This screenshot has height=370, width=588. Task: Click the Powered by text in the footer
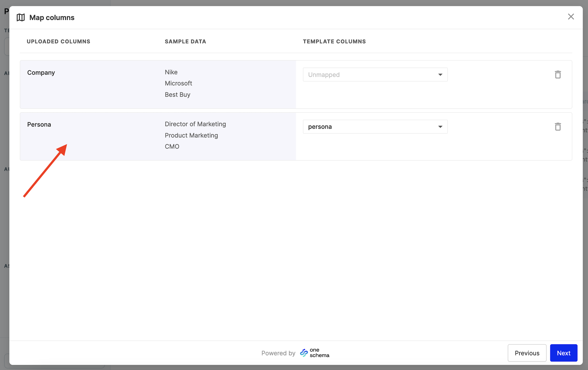coord(278,353)
